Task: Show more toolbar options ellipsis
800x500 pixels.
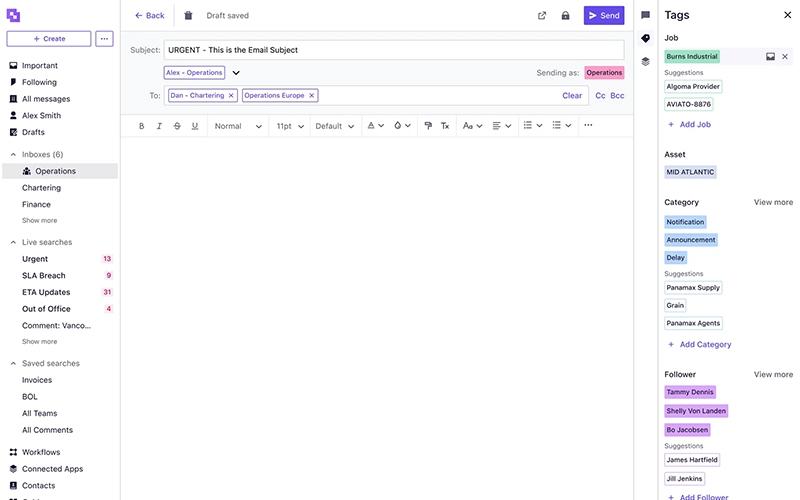Action: pyautogui.click(x=588, y=125)
